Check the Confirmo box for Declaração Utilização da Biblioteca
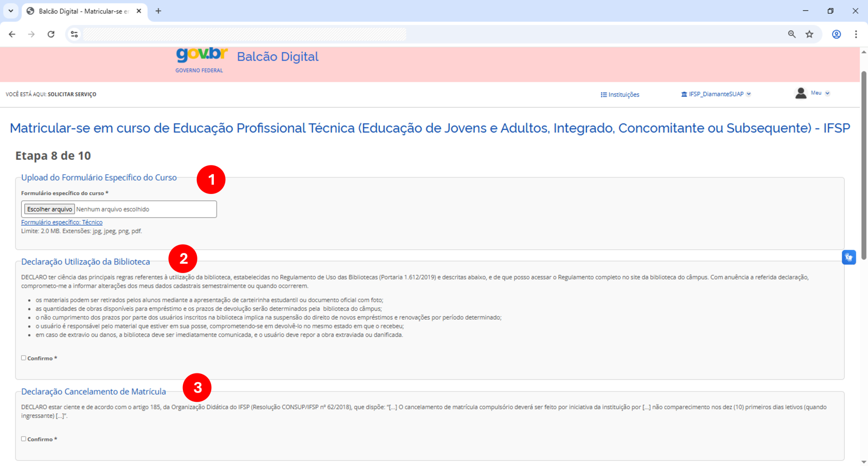 coord(23,357)
